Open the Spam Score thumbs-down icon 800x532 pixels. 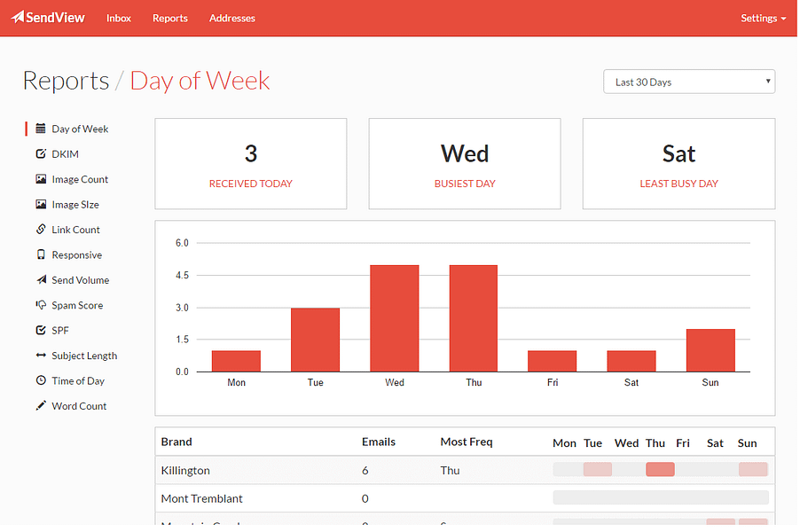[x=41, y=305]
